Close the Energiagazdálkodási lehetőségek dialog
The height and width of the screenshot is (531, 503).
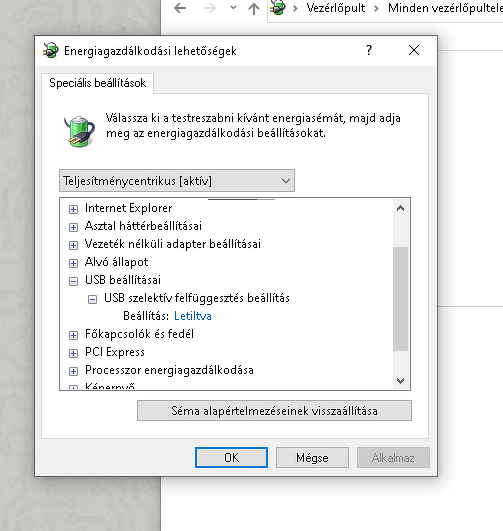[414, 50]
